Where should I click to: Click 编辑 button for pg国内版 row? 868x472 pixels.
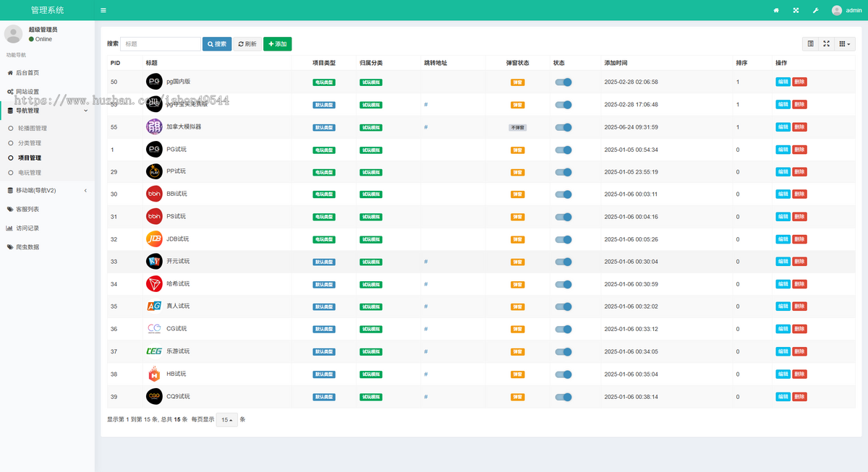point(783,82)
